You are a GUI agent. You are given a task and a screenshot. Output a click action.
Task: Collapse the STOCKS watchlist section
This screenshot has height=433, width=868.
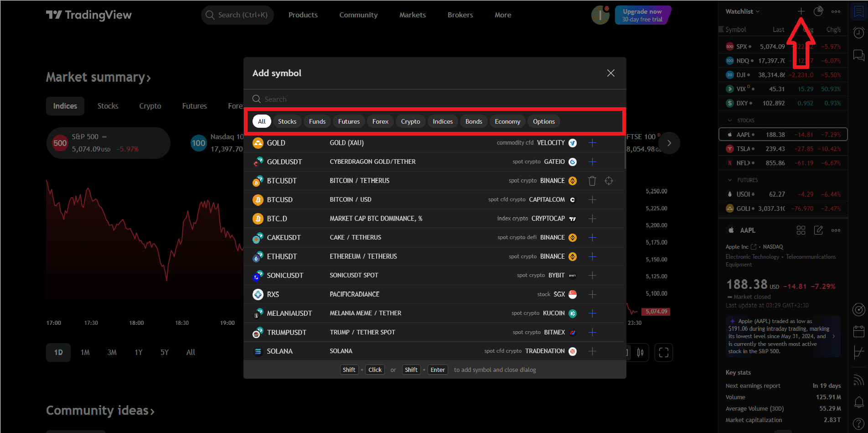[729, 120]
